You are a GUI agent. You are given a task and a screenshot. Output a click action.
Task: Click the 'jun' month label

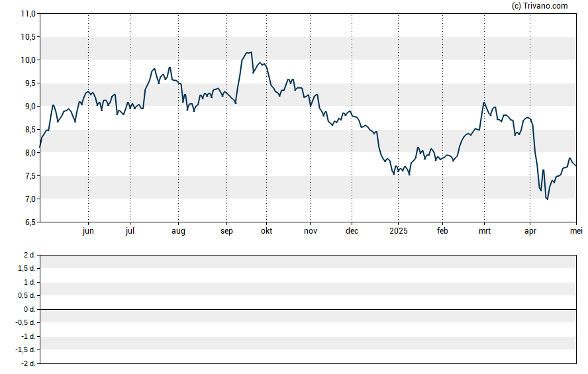[88, 231]
